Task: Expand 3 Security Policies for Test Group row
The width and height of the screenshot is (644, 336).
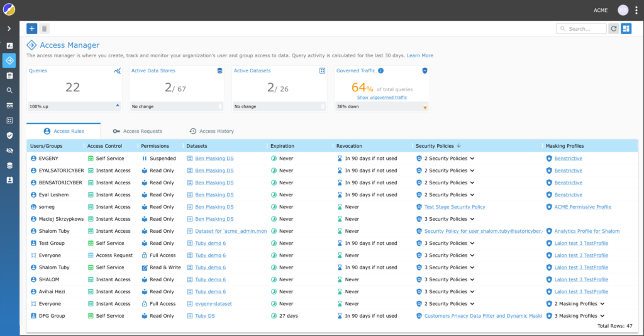Action: 472,243
